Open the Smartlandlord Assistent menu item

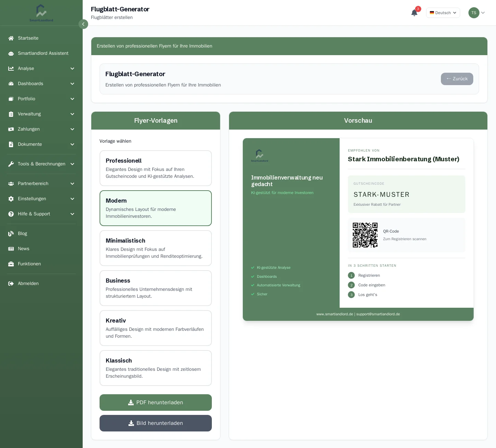coord(41,53)
